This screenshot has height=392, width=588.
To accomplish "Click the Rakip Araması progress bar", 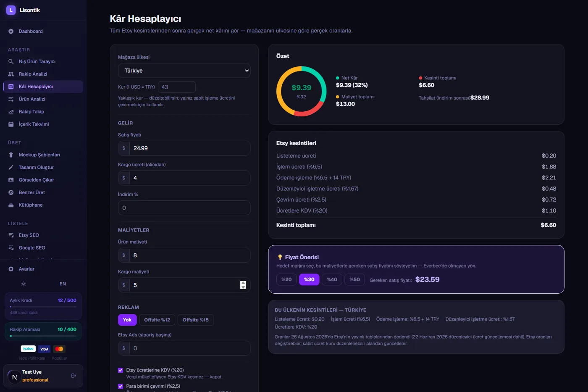I will (x=43, y=336).
